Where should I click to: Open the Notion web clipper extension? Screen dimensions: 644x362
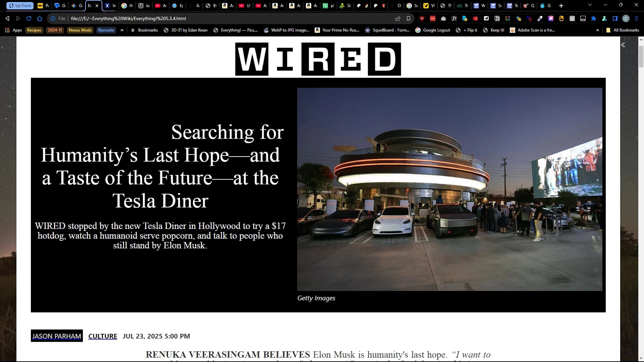[497, 18]
